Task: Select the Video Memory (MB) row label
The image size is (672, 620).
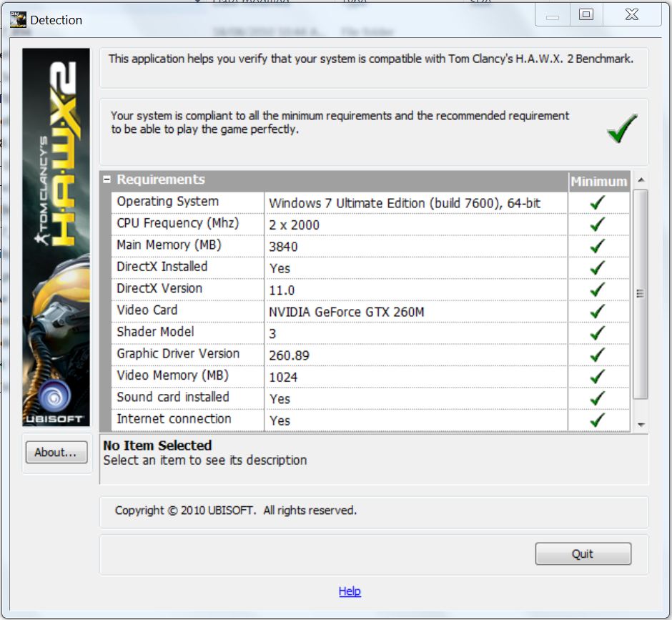Action: [x=173, y=375]
